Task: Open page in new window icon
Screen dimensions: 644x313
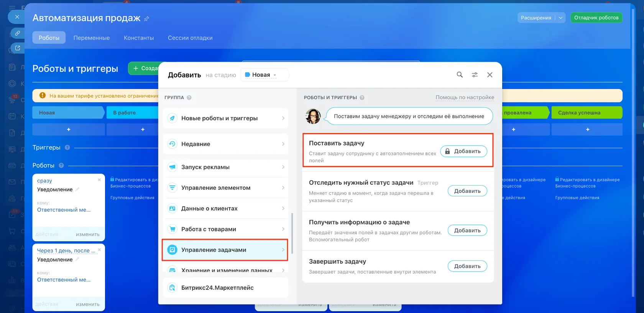Action: point(17,48)
